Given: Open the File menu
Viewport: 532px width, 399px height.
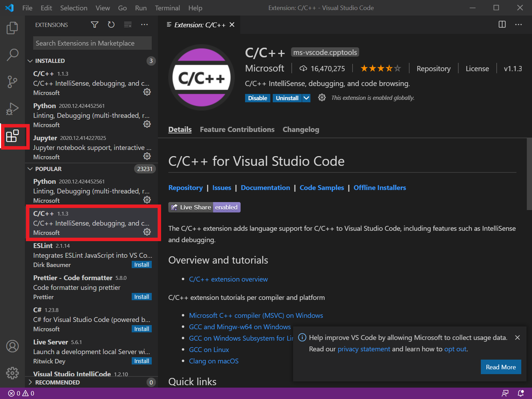Looking at the screenshot, I should coord(27,8).
